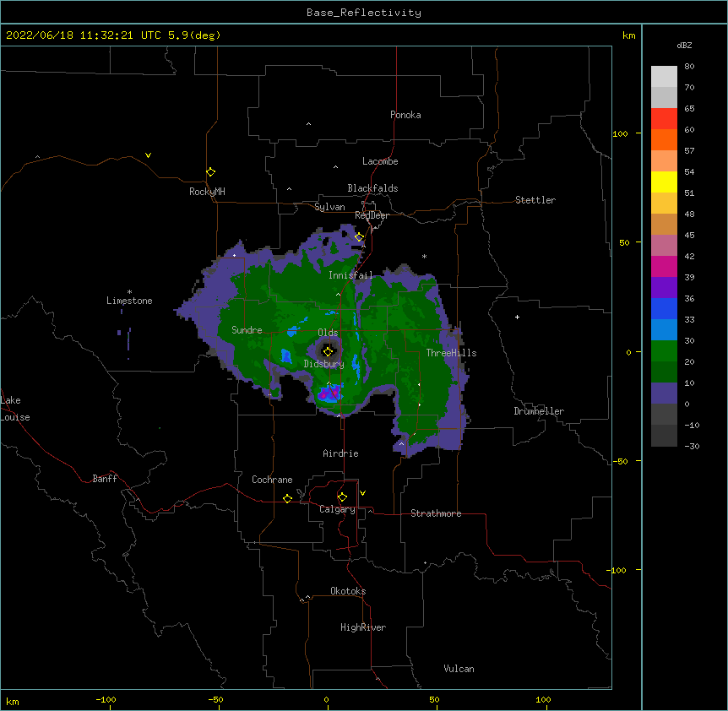Image resolution: width=728 pixels, height=711 pixels.
Task: Click the Stettler town label
Action: click(x=535, y=200)
